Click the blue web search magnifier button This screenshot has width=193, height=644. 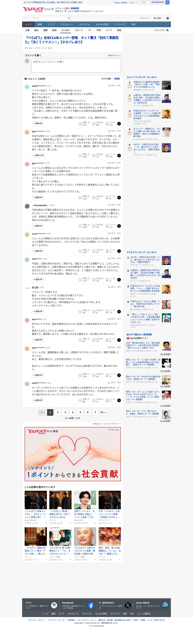(168, 3)
